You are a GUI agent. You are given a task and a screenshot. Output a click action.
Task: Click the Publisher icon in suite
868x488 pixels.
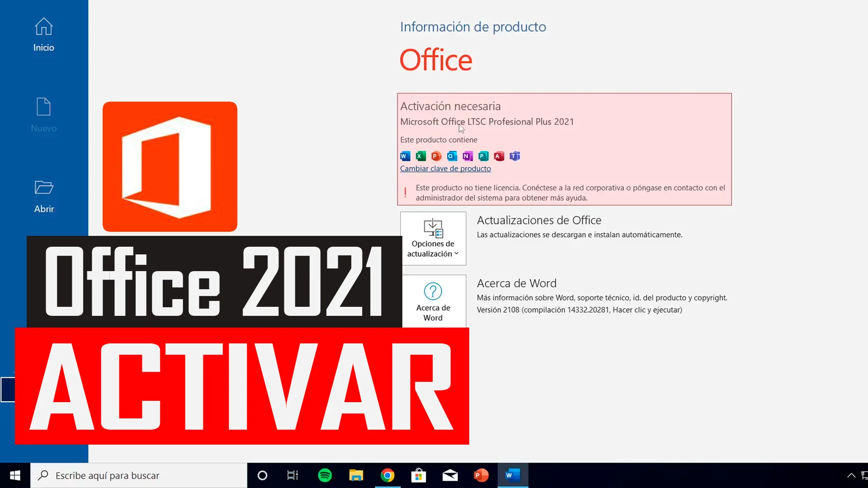point(483,156)
